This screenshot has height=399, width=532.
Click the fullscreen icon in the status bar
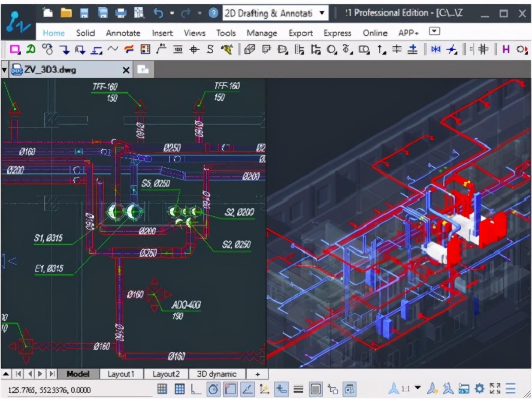pos(496,390)
